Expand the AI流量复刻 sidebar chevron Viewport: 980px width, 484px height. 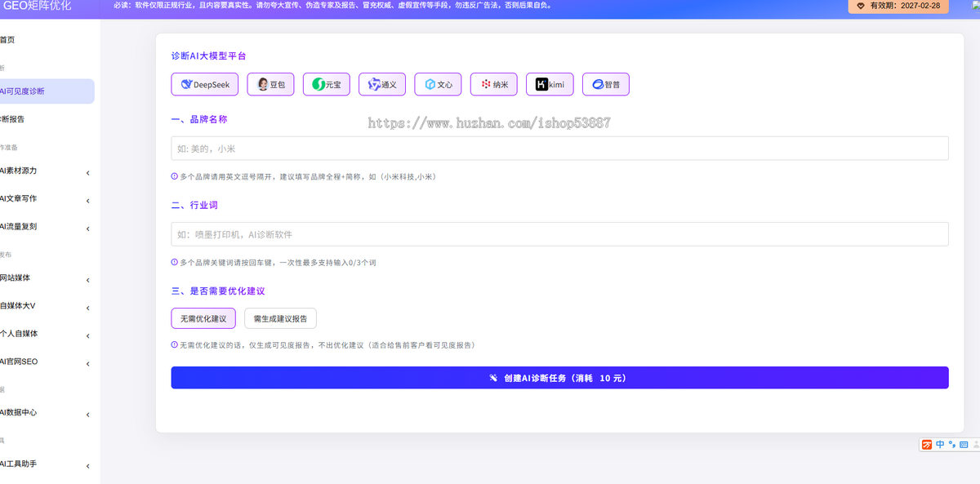point(87,228)
